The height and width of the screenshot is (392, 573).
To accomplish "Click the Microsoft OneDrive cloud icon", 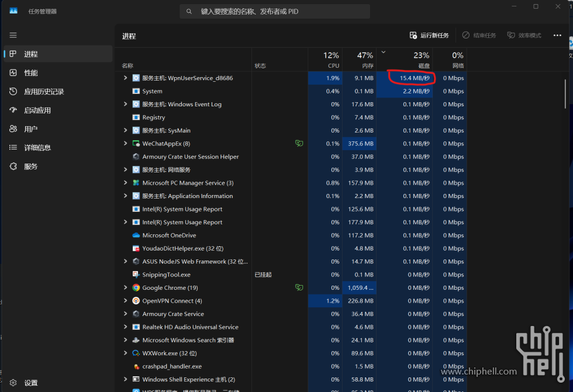I will click(136, 235).
